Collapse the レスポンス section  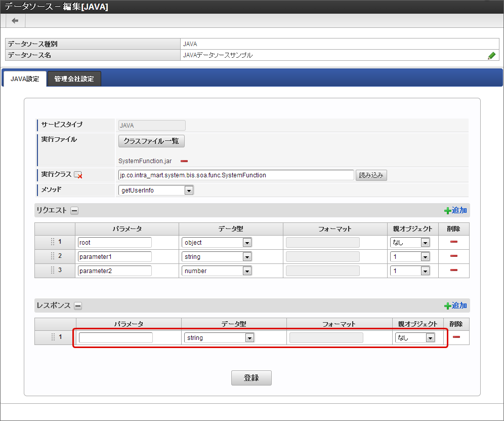pyautogui.click(x=78, y=305)
